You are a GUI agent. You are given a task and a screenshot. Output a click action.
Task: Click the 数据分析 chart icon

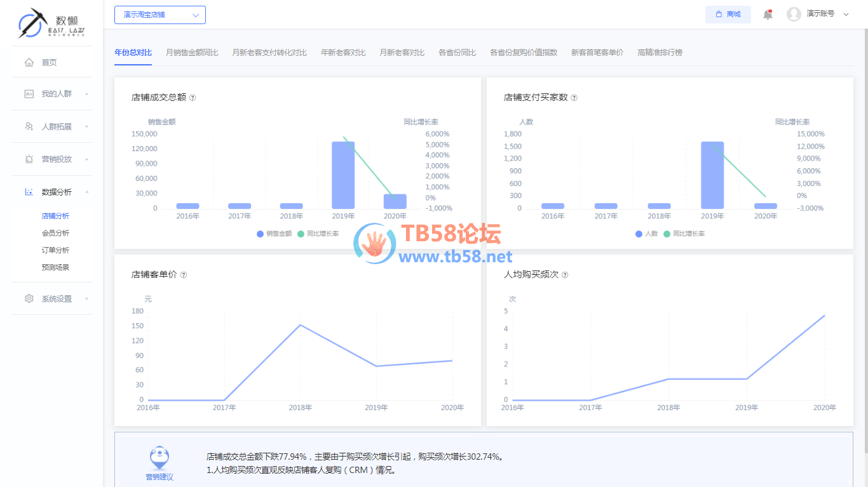tap(29, 192)
